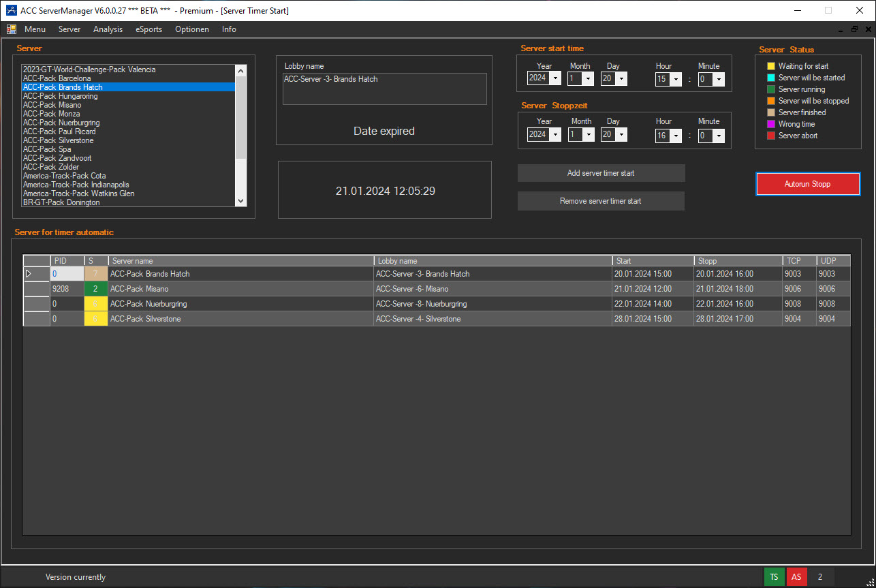Click the green status cell for Misano
Image resolution: width=876 pixels, height=588 pixels.
coord(95,289)
